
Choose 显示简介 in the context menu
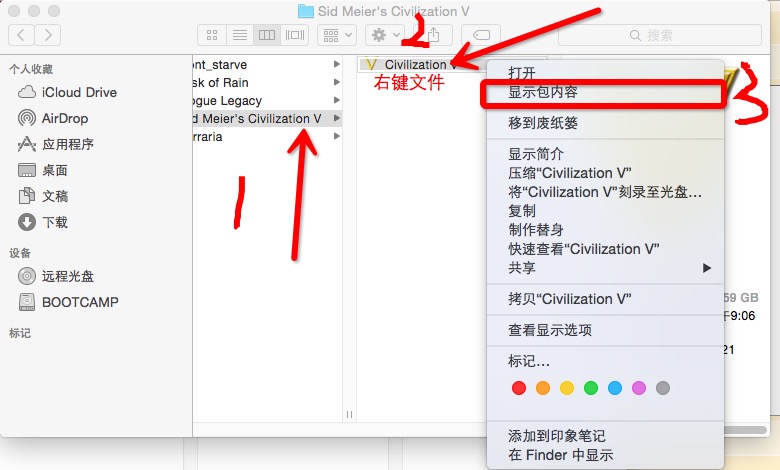click(x=605, y=154)
